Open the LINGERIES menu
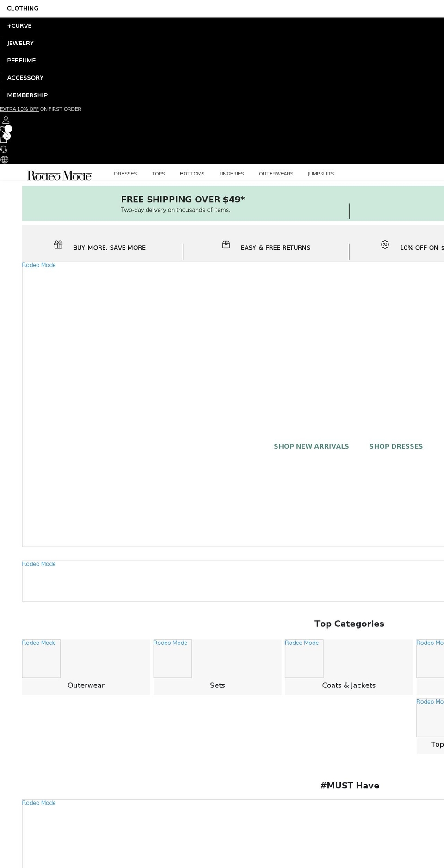 pos(232,174)
